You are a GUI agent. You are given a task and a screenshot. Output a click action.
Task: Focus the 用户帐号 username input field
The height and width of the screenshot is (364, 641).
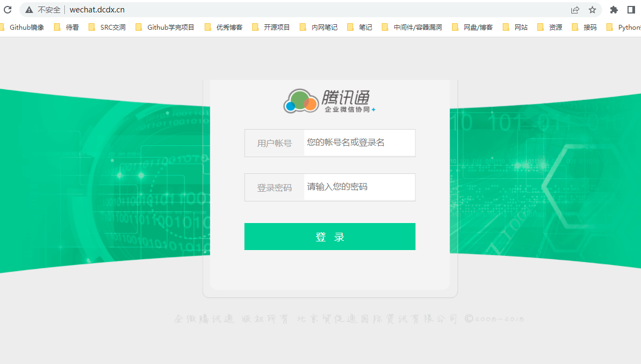tap(359, 143)
